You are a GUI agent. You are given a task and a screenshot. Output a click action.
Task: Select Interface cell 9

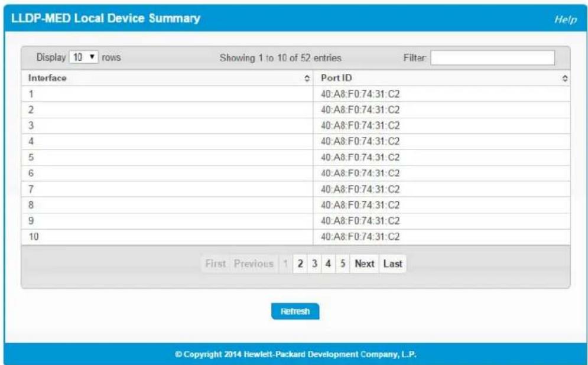click(167, 221)
